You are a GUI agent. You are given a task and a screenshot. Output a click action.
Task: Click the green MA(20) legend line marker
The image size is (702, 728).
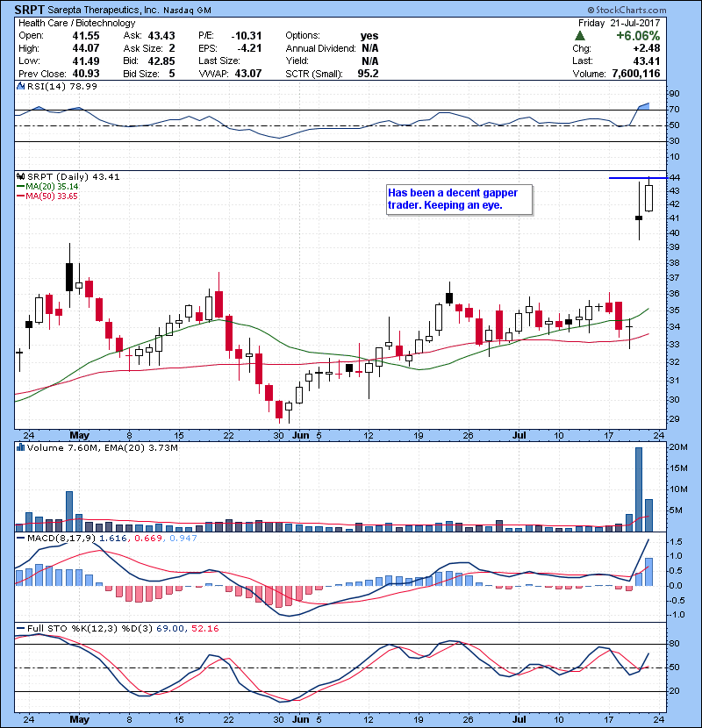click(21, 186)
